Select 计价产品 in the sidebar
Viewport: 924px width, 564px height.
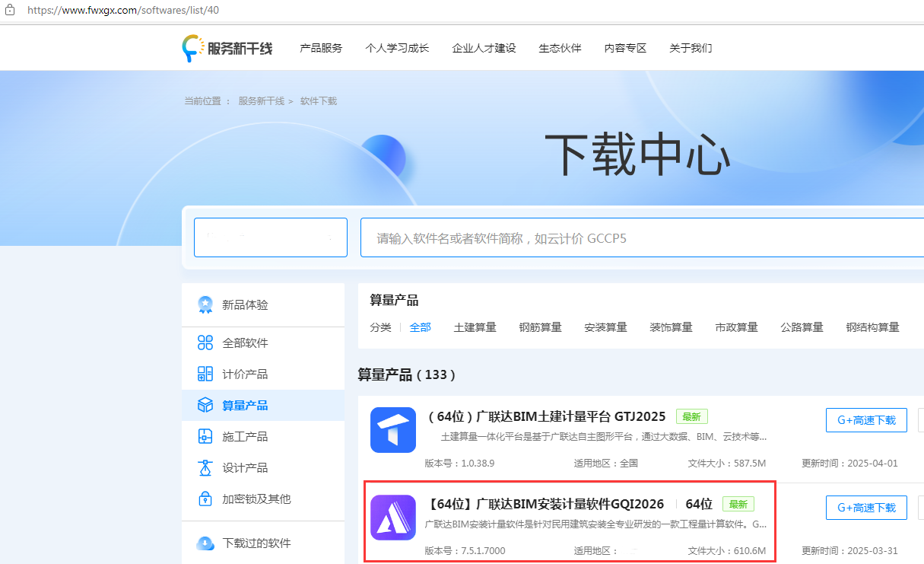pyautogui.click(x=263, y=374)
